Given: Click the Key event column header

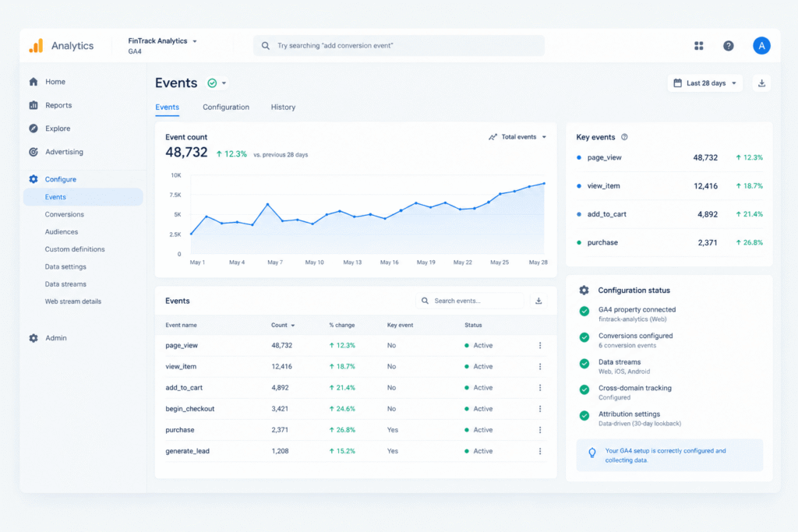Looking at the screenshot, I should click(x=400, y=325).
